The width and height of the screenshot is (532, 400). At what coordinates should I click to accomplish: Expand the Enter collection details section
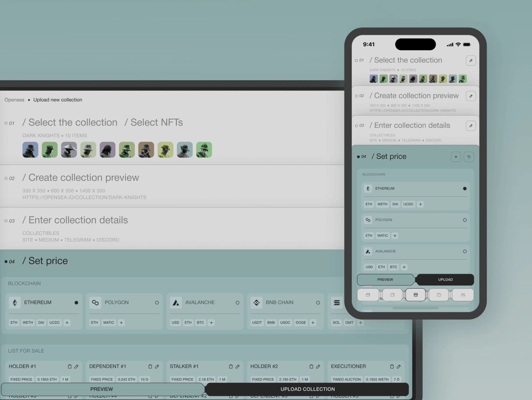[x=75, y=220]
